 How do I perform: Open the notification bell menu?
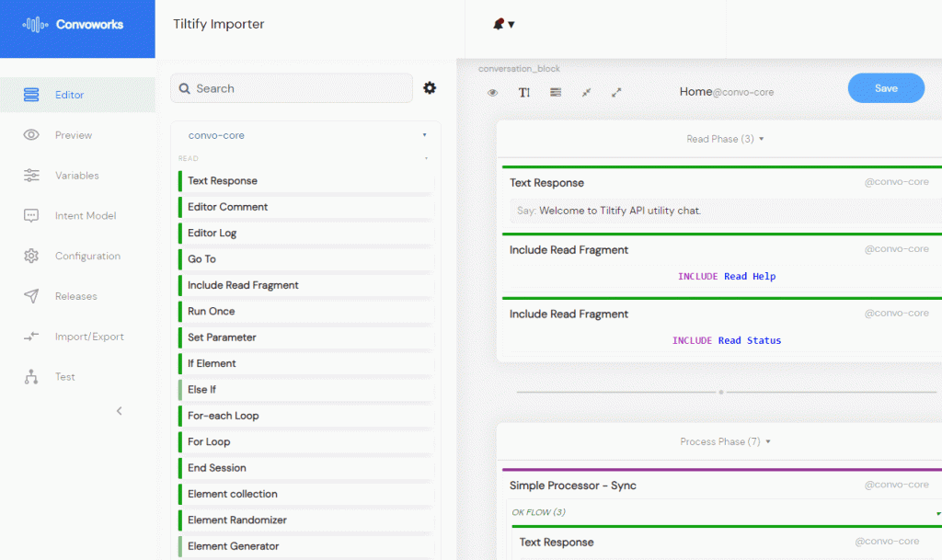503,24
